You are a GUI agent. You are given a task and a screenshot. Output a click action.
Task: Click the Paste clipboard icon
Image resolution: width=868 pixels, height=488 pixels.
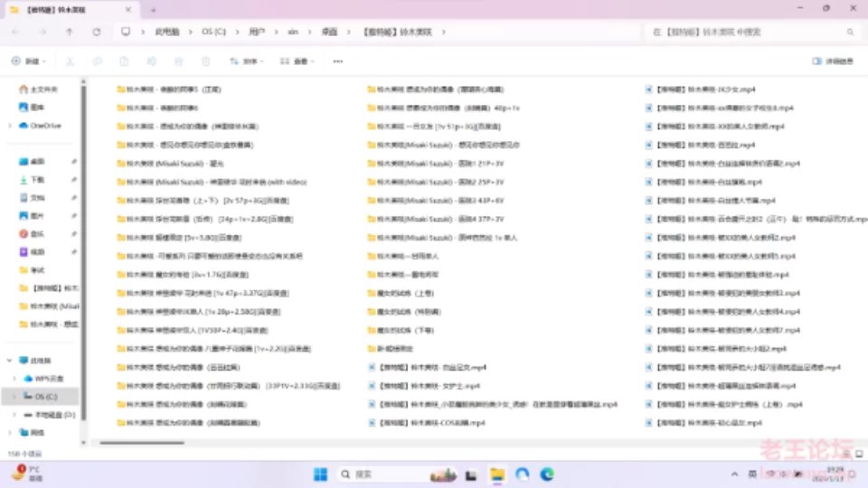(x=124, y=61)
